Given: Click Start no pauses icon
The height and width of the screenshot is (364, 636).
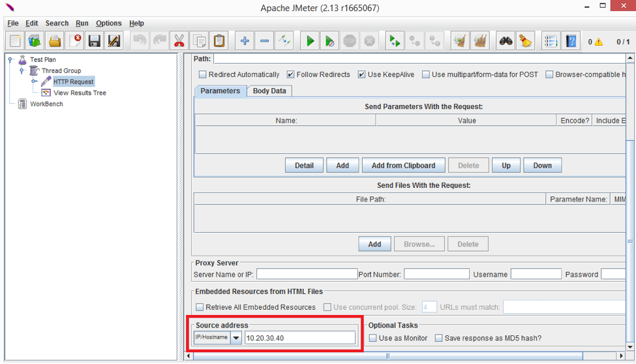Looking at the screenshot, I should point(330,41).
